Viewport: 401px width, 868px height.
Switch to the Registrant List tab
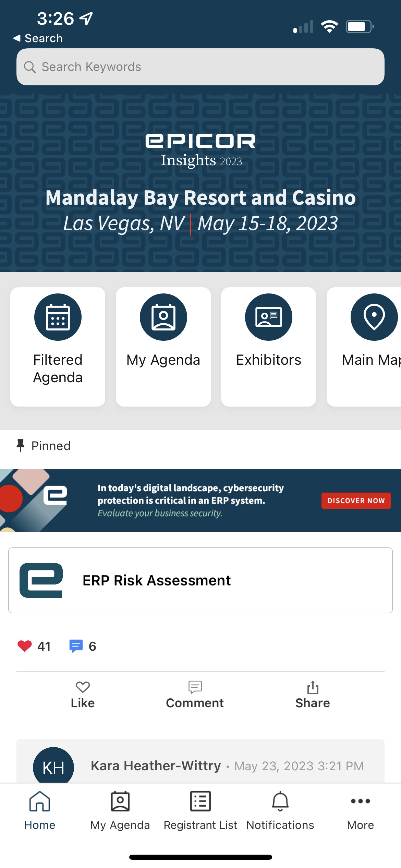[x=200, y=811]
